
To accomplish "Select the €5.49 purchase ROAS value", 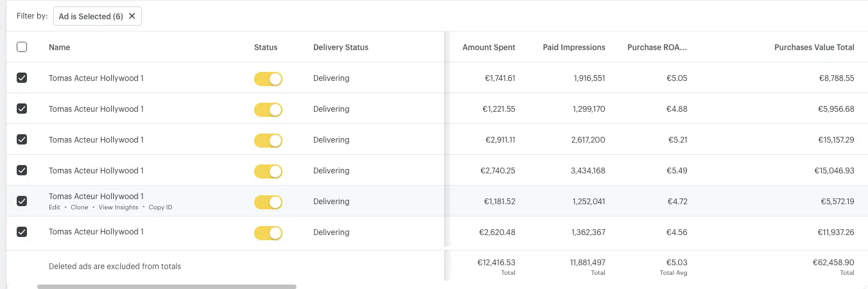I will 677,171.
